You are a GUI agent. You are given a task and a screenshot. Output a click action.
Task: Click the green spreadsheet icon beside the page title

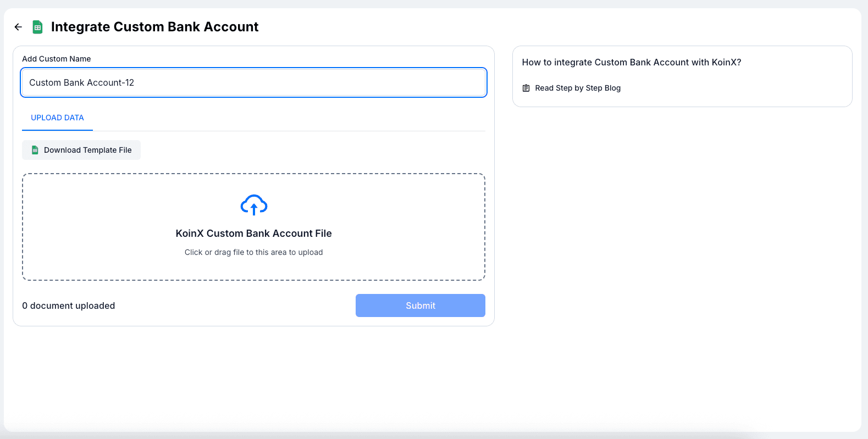click(x=37, y=27)
